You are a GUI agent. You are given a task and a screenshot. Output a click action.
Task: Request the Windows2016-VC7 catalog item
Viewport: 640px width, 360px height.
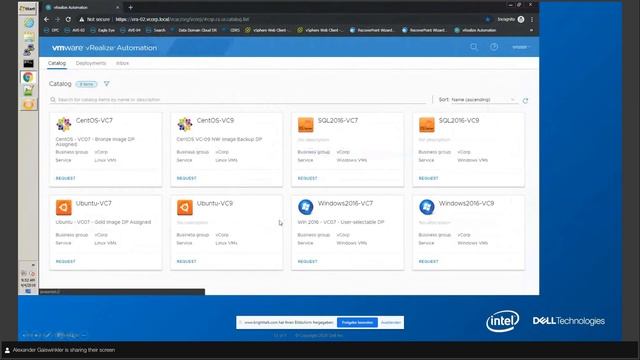(307, 261)
